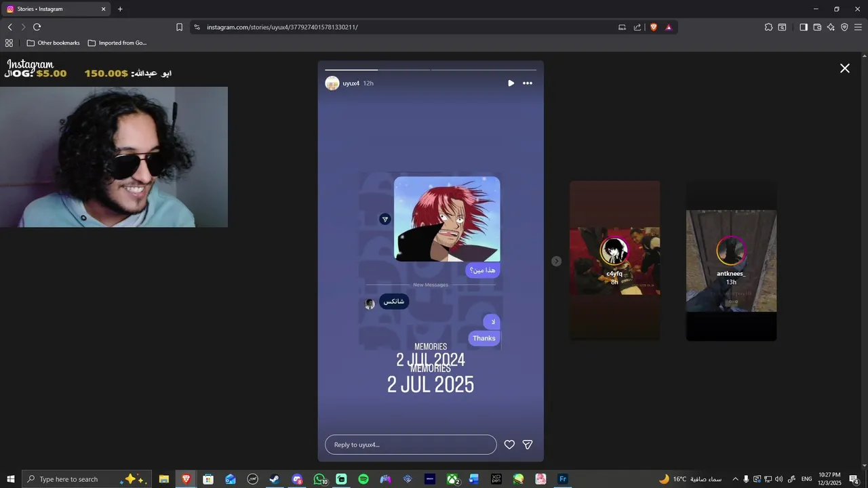Open the Other bookmarks folder
Image resolution: width=868 pixels, height=488 pixels.
pos(53,43)
